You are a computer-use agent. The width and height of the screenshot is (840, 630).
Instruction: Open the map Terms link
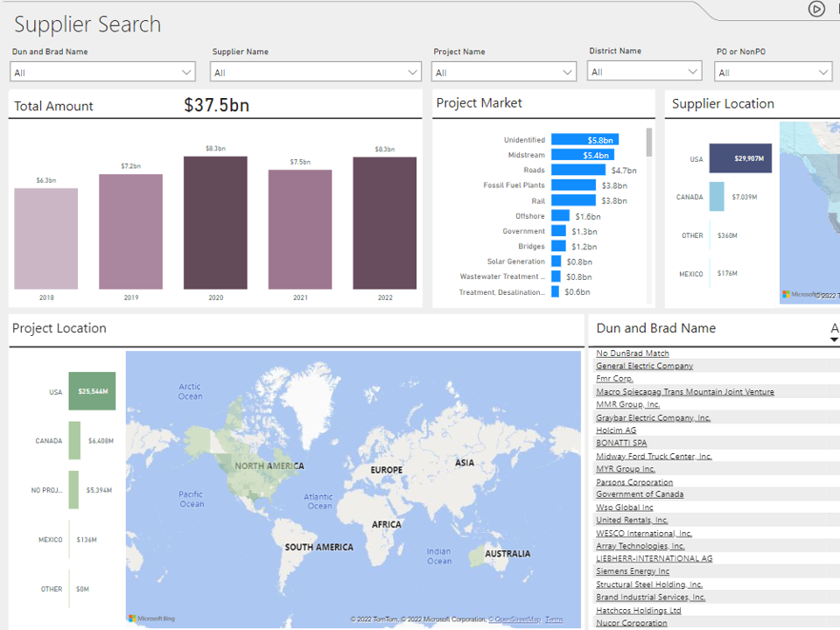pos(554,619)
